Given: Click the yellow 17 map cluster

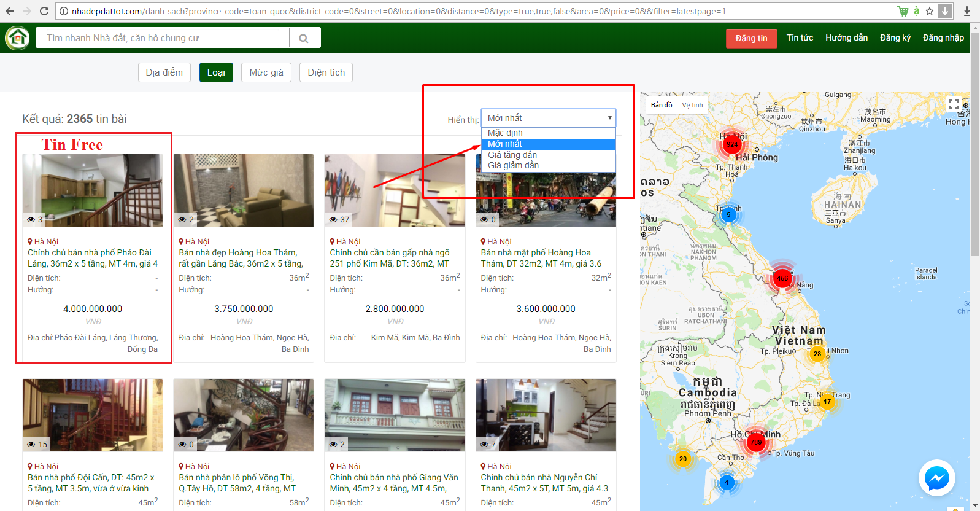Looking at the screenshot, I should 827,402.
